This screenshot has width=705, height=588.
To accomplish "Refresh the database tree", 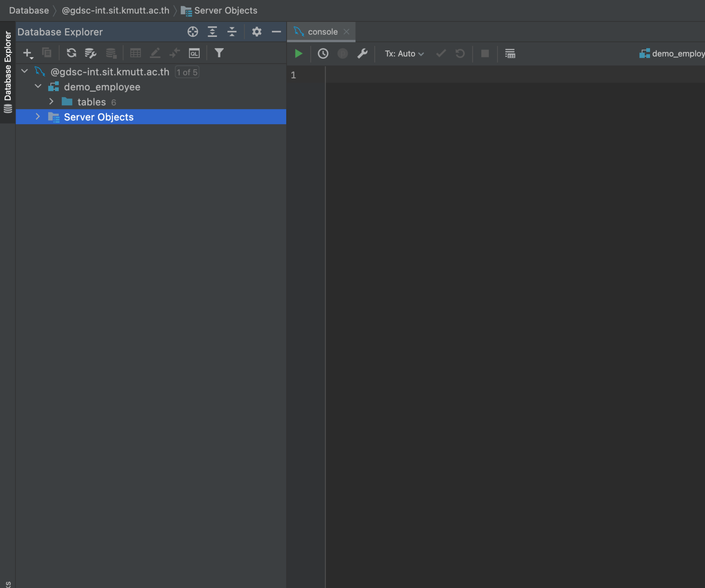I will [71, 53].
